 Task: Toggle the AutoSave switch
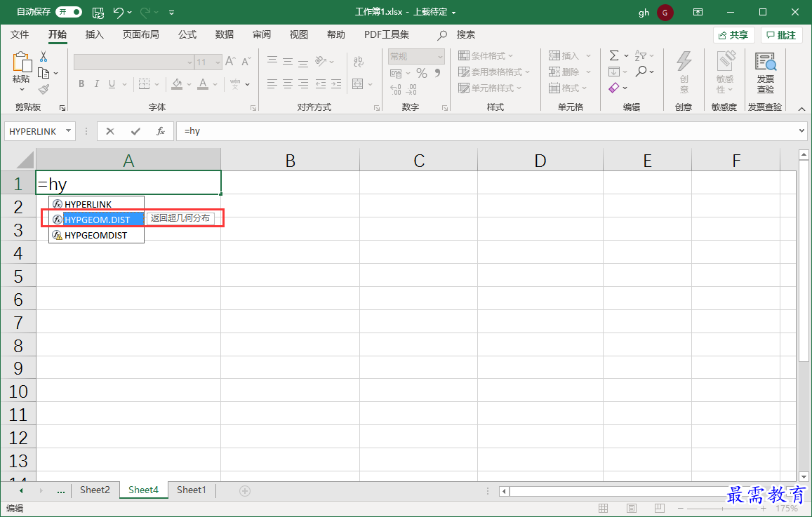click(x=69, y=11)
